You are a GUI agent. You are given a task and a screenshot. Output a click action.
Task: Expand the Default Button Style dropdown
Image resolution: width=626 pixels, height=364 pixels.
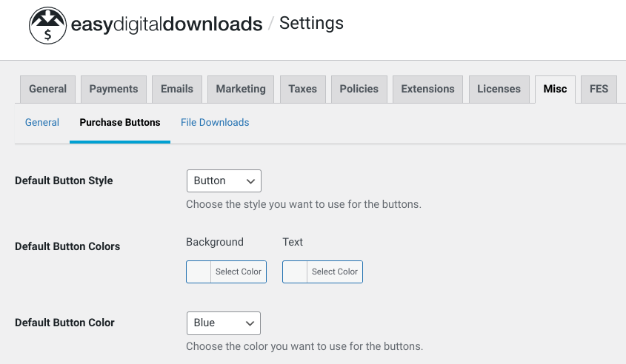tap(224, 181)
